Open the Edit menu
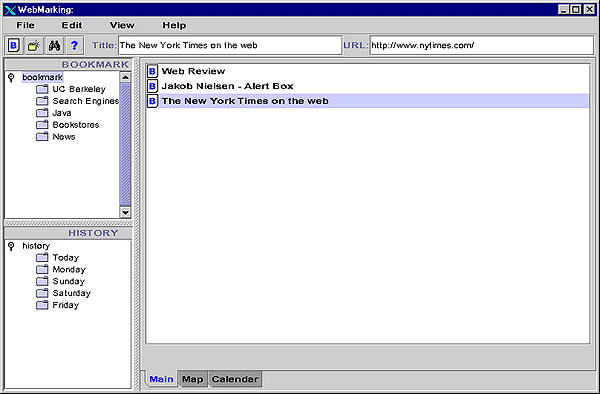 point(72,25)
